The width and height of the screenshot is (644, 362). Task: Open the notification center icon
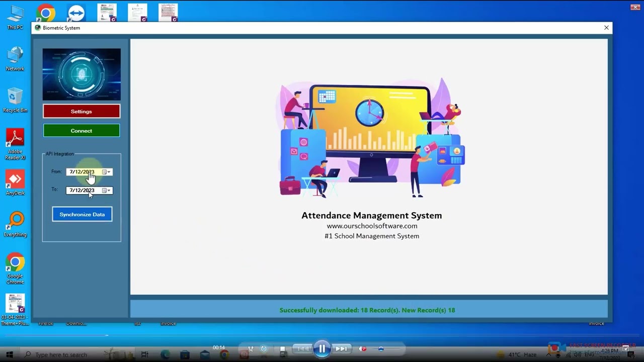[x=630, y=355]
